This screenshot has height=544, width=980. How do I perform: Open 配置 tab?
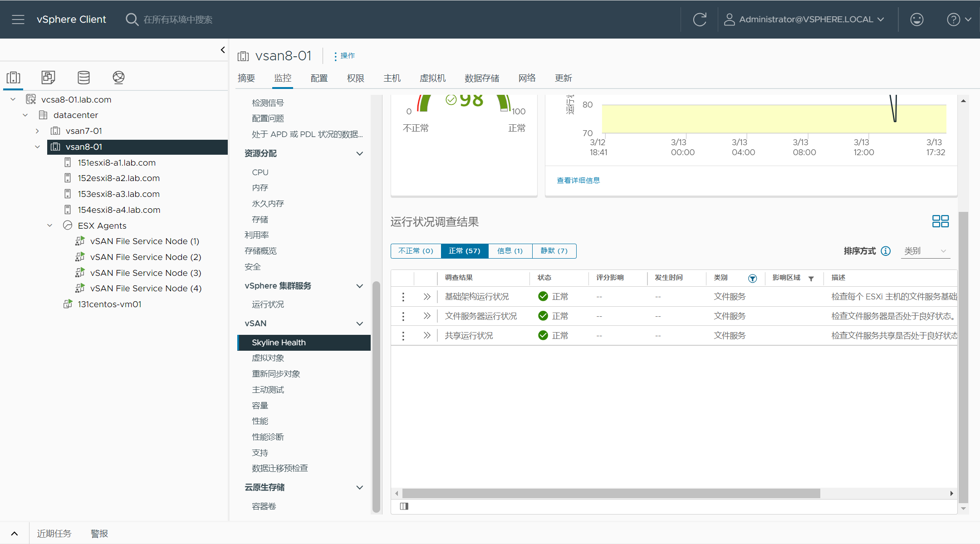(319, 78)
